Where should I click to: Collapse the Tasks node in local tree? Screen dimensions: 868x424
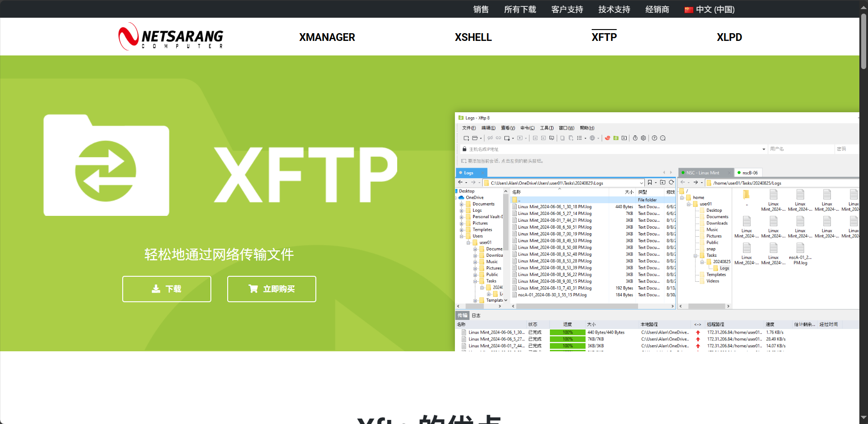[475, 281]
